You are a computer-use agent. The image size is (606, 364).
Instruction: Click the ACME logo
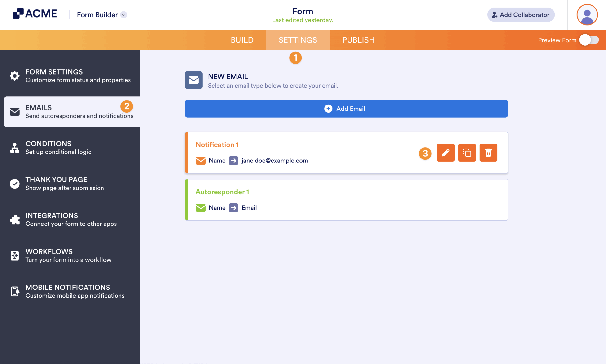35,13
